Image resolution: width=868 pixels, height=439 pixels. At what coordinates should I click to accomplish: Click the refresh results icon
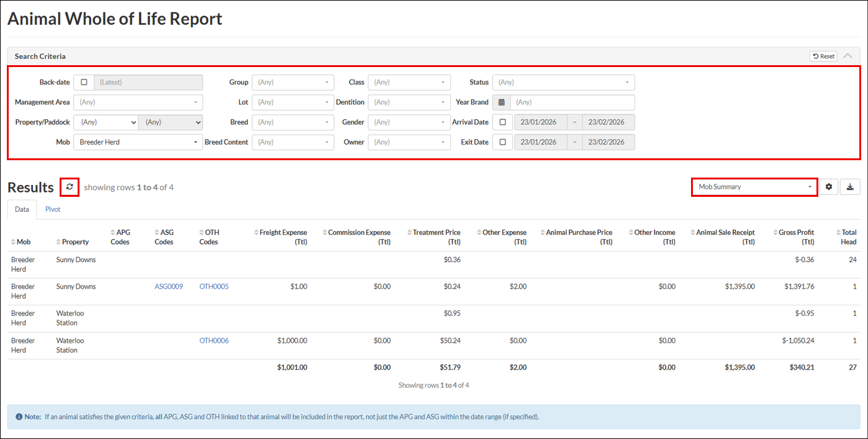[x=70, y=187]
